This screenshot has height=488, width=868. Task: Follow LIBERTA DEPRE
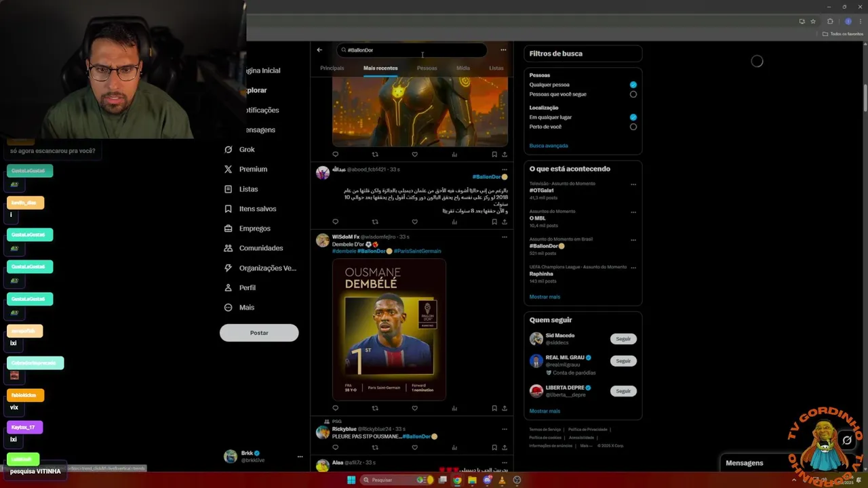tap(623, 391)
